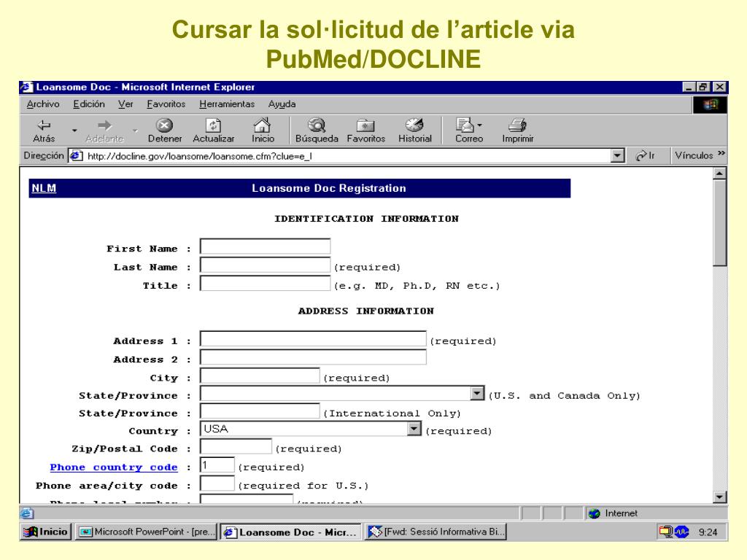The width and height of the screenshot is (747, 560).
Task: Open the Fwd: Sessió Informativa taskbar button
Action: click(436, 532)
